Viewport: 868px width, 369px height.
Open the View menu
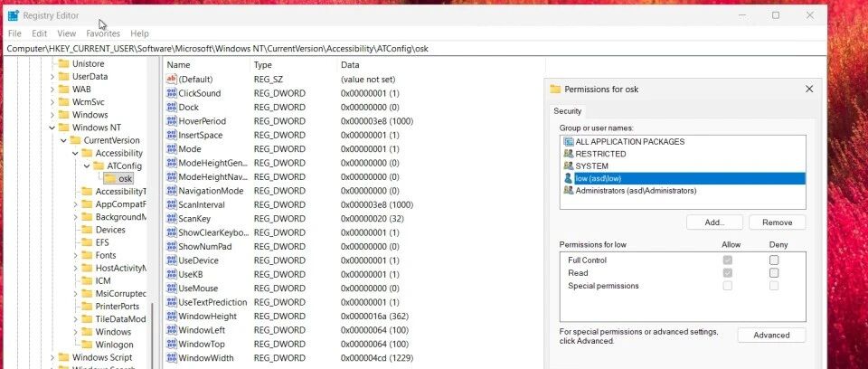(66, 33)
